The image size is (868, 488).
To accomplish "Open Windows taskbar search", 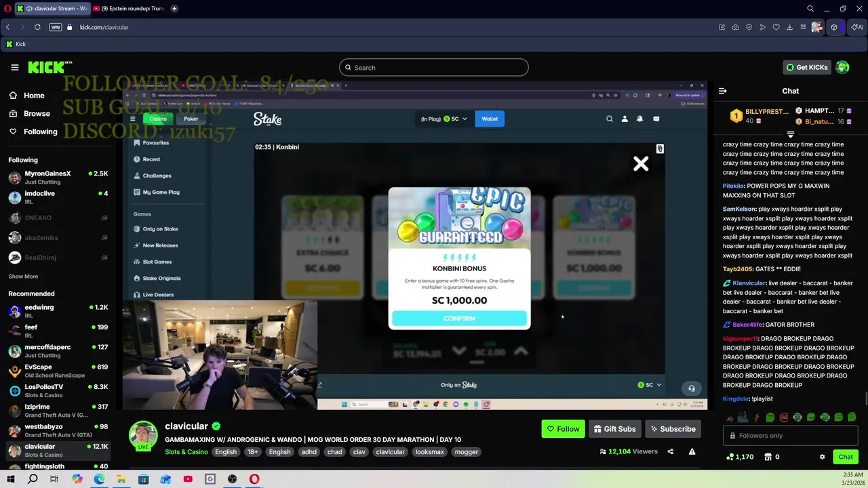I will (33, 479).
